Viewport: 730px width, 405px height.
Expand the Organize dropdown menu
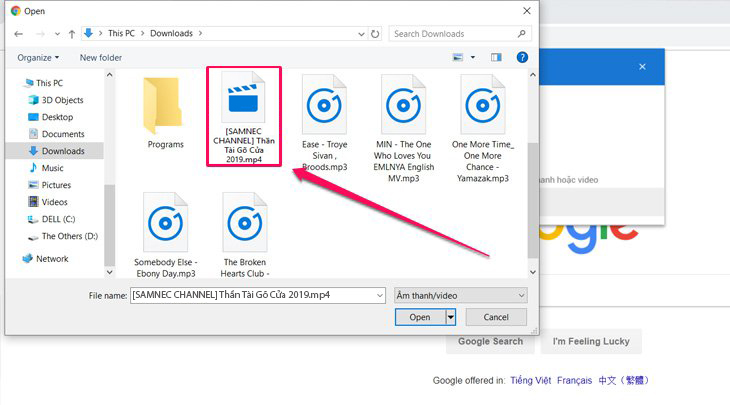(38, 57)
